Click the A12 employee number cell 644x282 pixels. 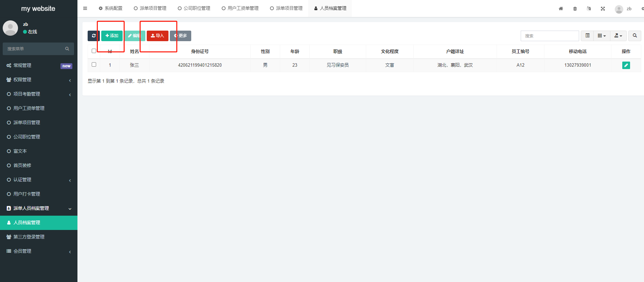point(520,65)
